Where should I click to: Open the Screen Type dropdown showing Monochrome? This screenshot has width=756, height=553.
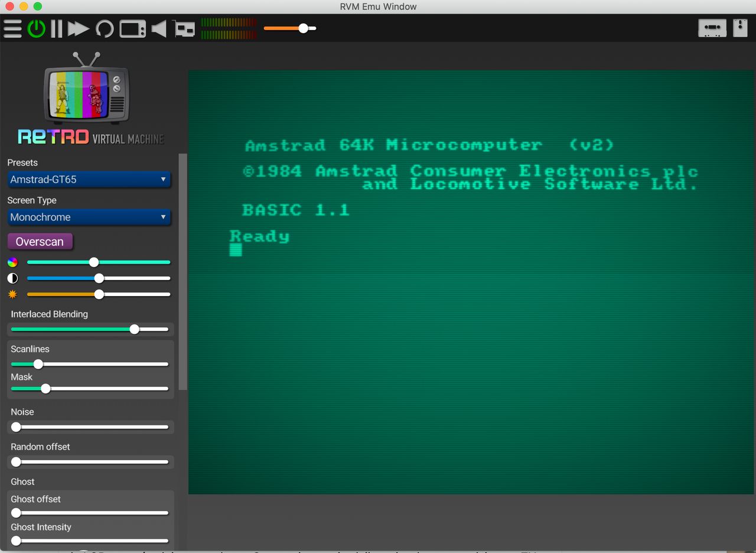(x=89, y=217)
